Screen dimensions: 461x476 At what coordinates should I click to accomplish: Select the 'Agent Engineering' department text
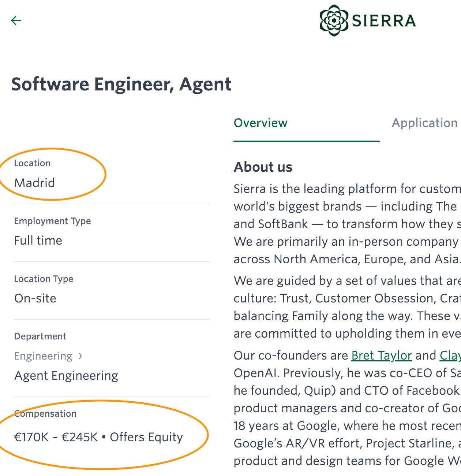coord(66,376)
